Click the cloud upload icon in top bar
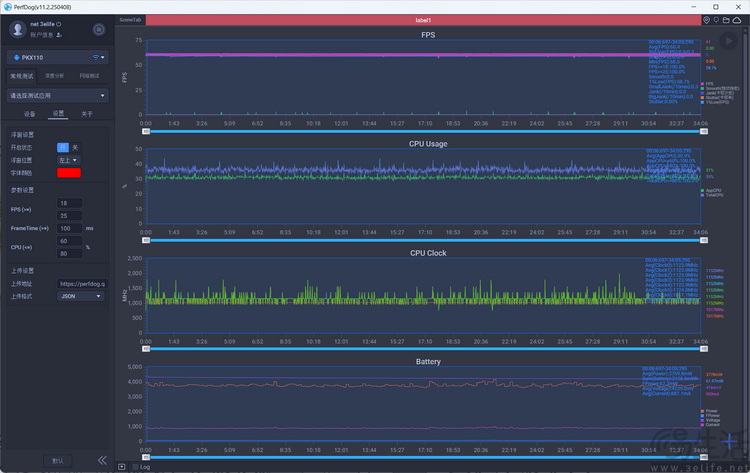Screen dimensions: 750x473 point(737,20)
